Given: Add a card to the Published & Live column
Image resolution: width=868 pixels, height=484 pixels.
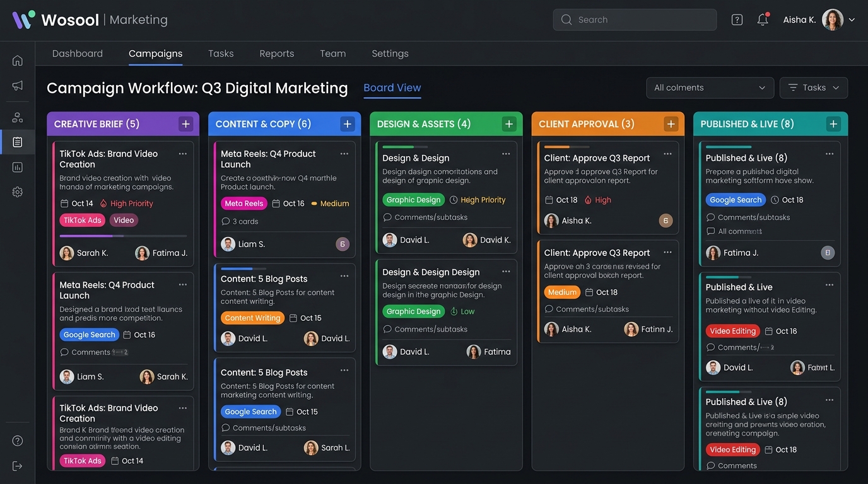Looking at the screenshot, I should click(x=833, y=124).
